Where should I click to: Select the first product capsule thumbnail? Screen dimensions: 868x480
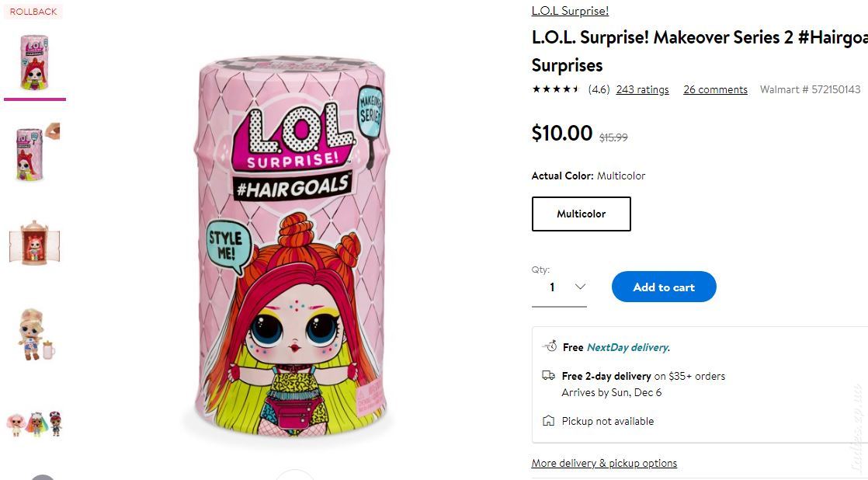[x=34, y=63]
